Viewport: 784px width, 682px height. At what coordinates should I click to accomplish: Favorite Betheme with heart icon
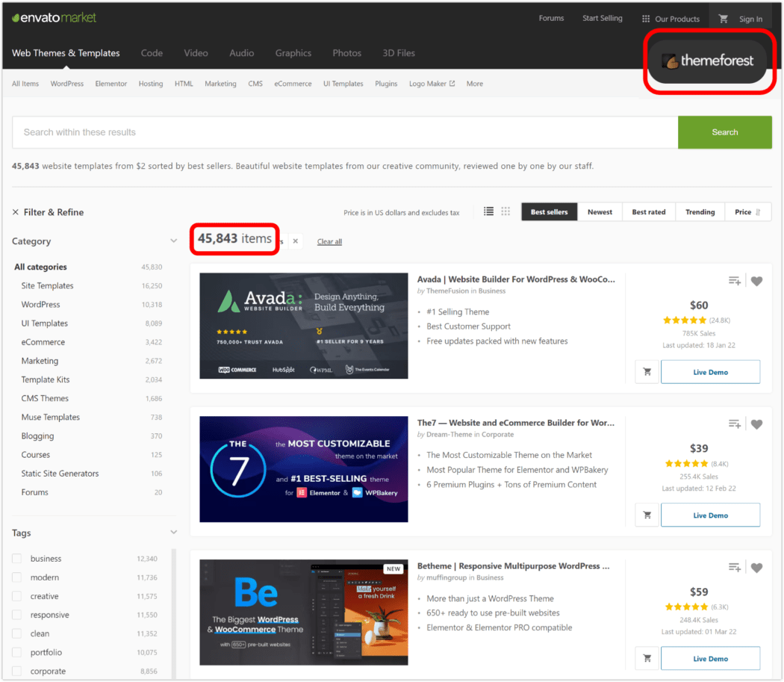click(x=756, y=568)
